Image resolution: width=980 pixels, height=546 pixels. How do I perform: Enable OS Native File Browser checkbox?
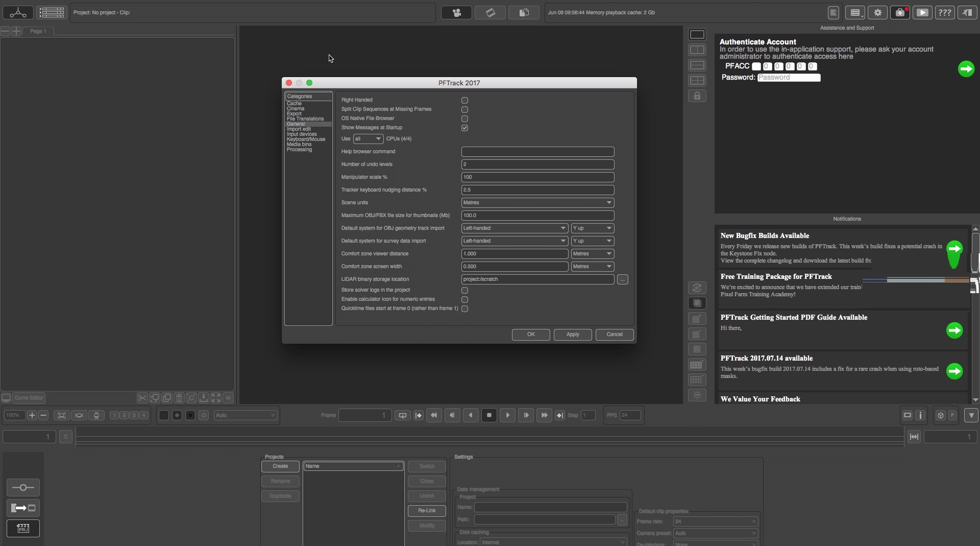pos(464,118)
